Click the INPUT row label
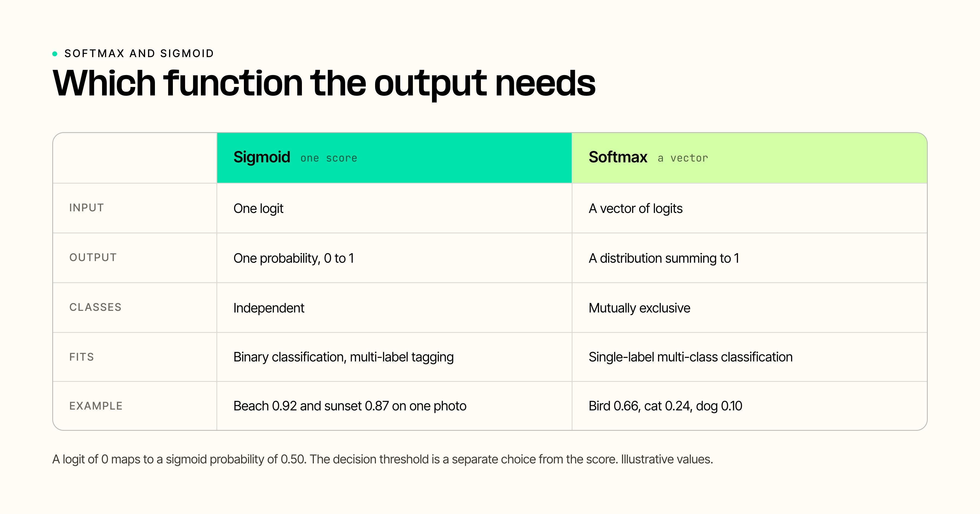The width and height of the screenshot is (980, 514). coord(86,208)
